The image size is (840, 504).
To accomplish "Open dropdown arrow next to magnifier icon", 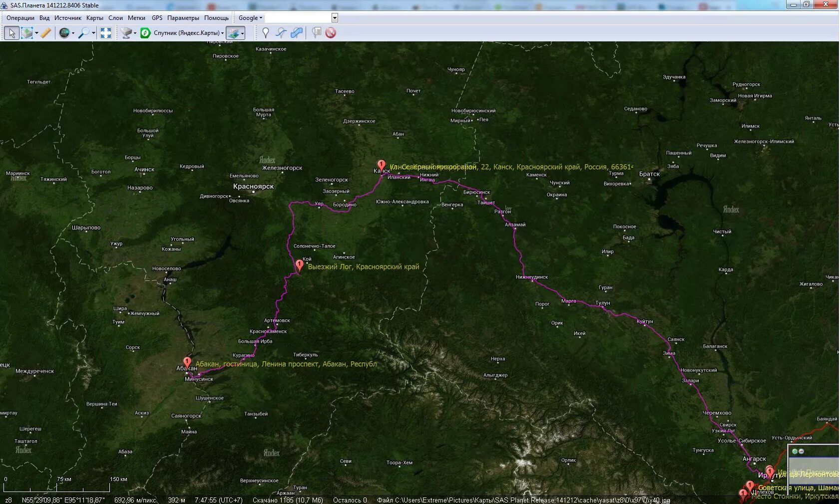I will tap(93, 33).
